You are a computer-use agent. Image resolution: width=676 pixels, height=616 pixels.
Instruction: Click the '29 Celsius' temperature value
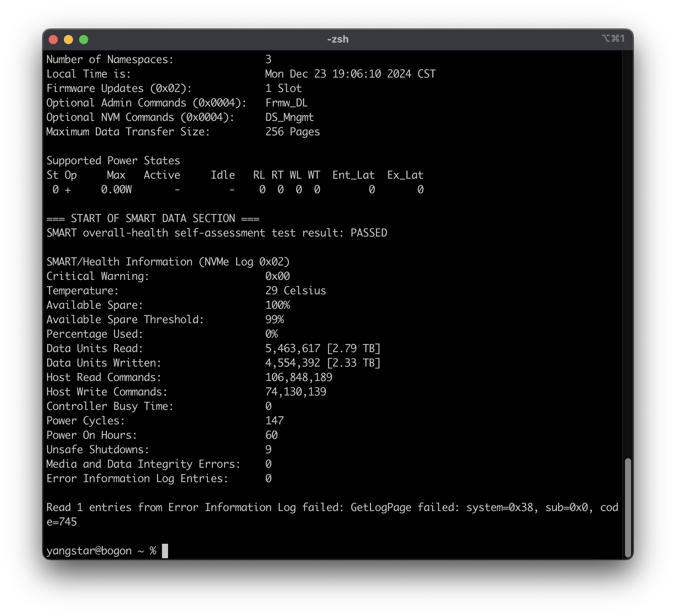295,291
